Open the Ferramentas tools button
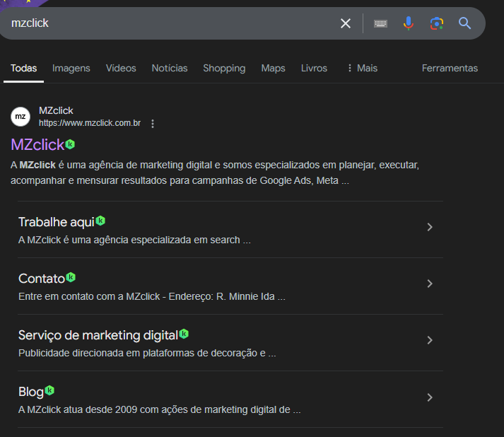This screenshot has height=437, width=504. pyautogui.click(x=450, y=68)
